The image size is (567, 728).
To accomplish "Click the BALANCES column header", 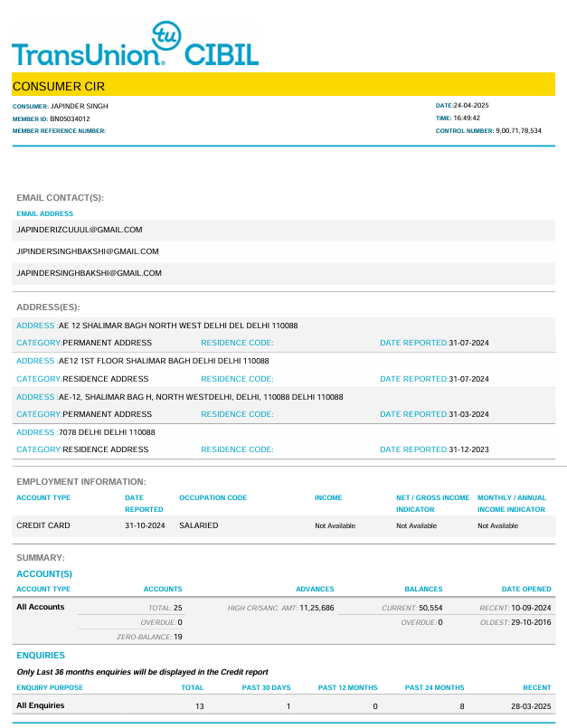I will point(423,589).
